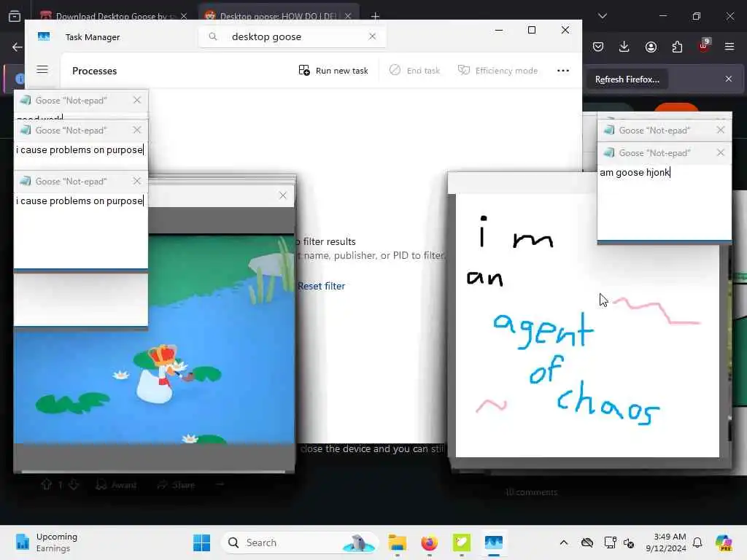Open the notification bell icon
This screenshot has height=560, width=747.
[697, 542]
